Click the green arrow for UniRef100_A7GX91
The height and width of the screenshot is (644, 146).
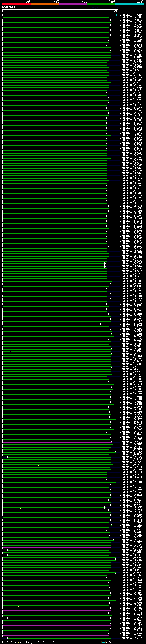[x=59, y=573]
